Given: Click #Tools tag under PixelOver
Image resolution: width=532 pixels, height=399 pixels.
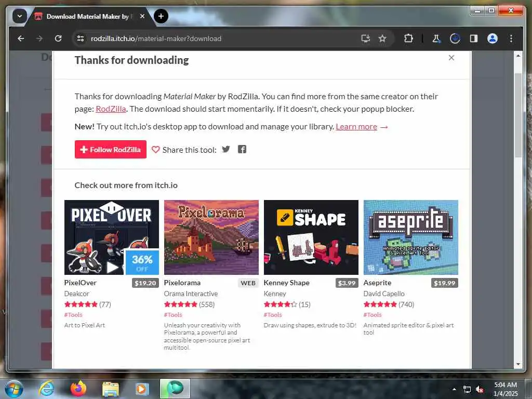Looking at the screenshot, I should click(73, 315).
